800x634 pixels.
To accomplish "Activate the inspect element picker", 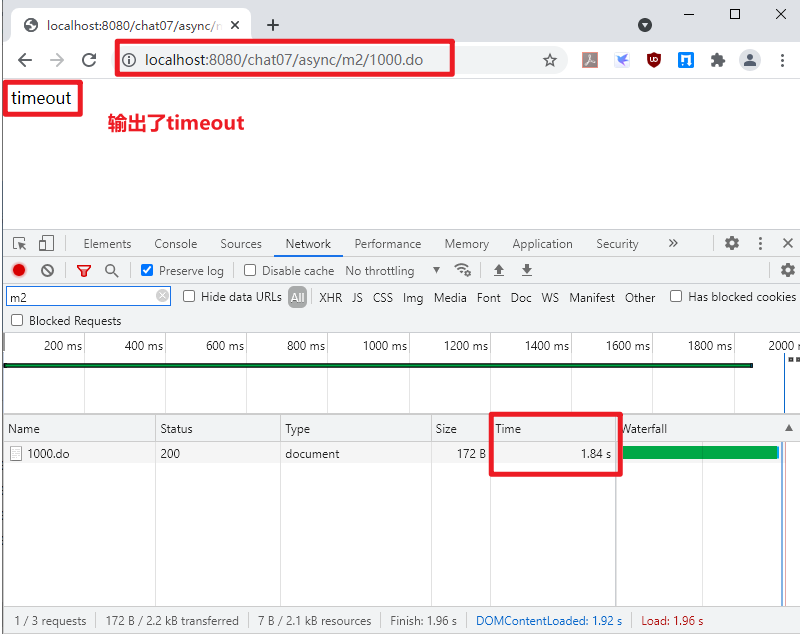I will 19,243.
